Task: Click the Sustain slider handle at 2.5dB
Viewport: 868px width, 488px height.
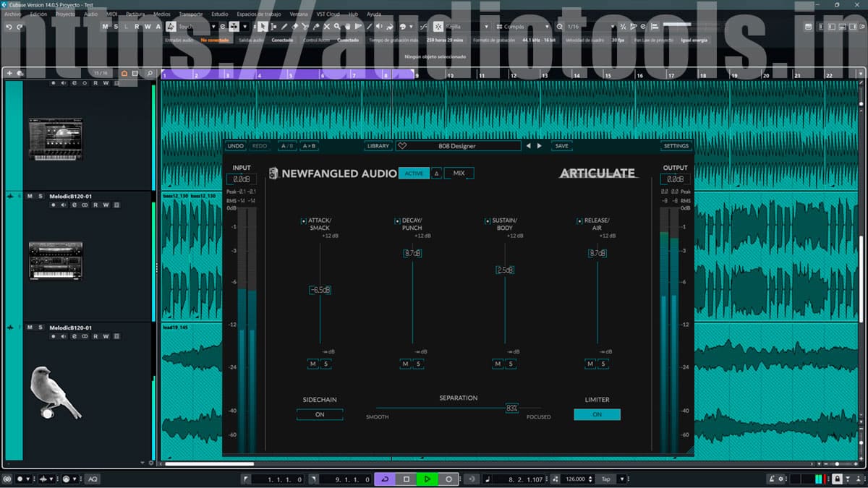Action: pos(505,270)
